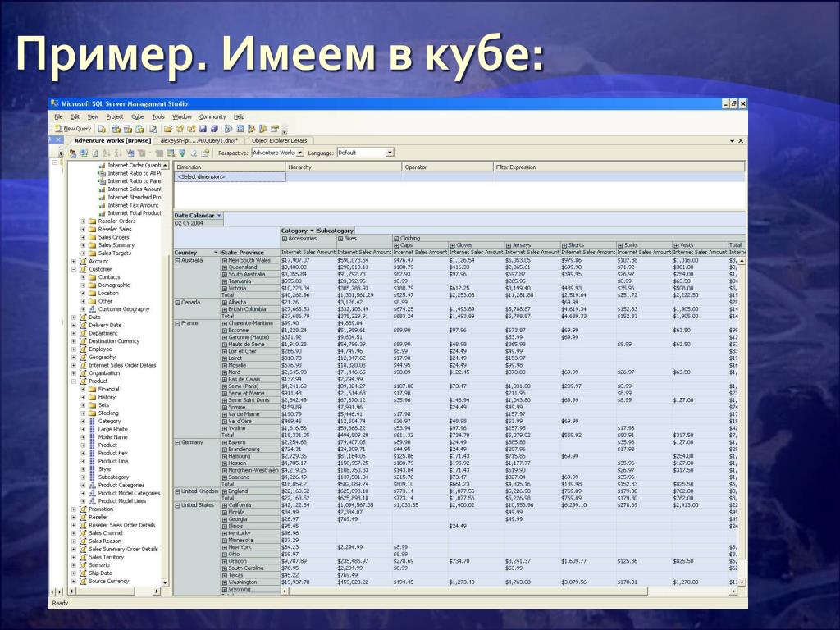Click the Properties Window icon left of the toolbar overflow arrow
The width and height of the screenshot is (840, 630).
(x=274, y=129)
